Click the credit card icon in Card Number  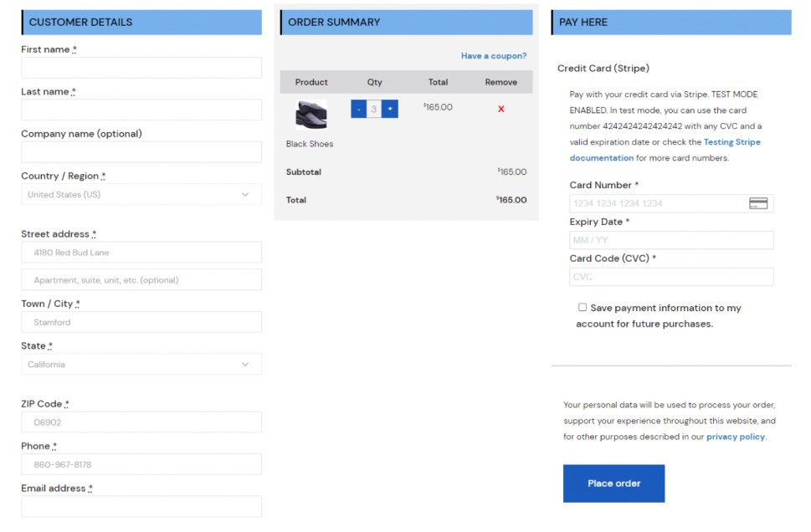point(758,203)
